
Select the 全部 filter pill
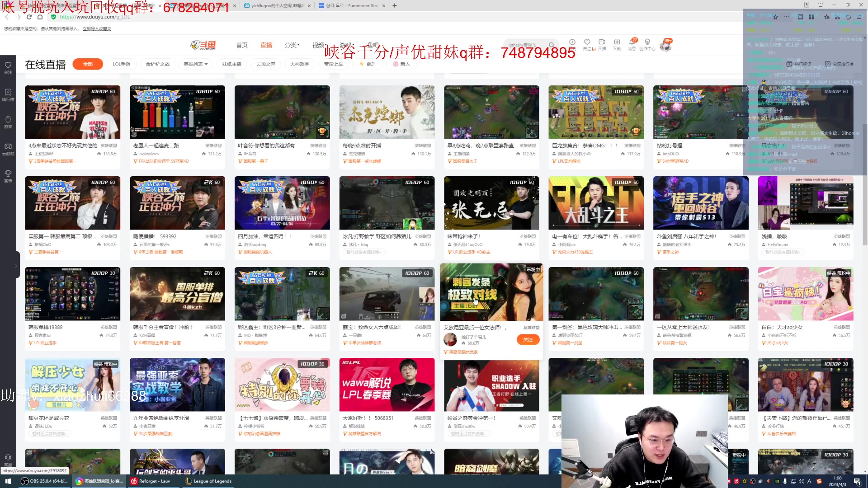tap(88, 64)
